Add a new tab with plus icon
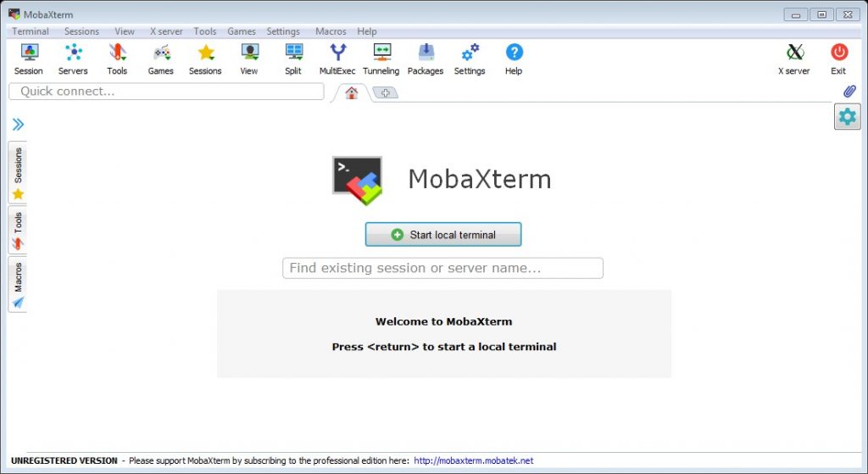 (x=386, y=92)
